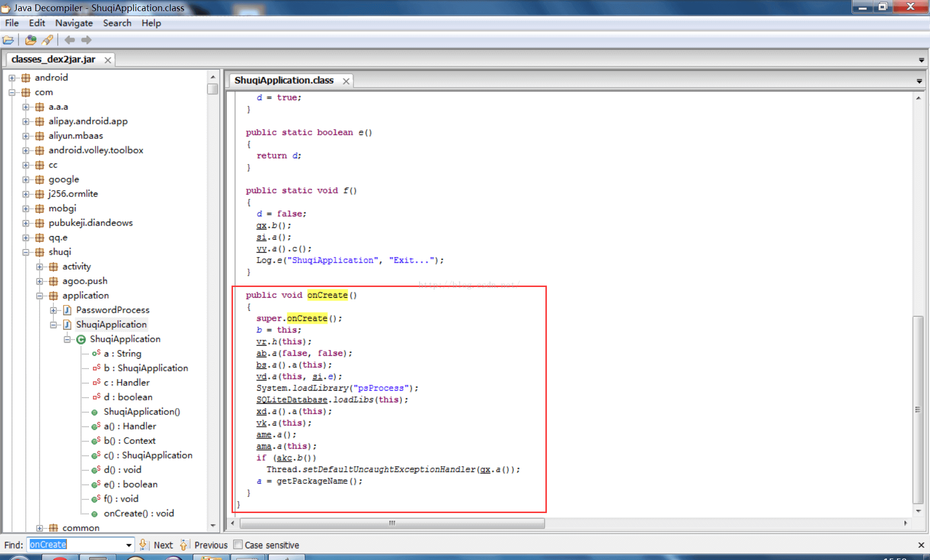This screenshot has height=560, width=930.
Task: Click the code pane vertical scrollbar thumb
Action: [x=917, y=409]
